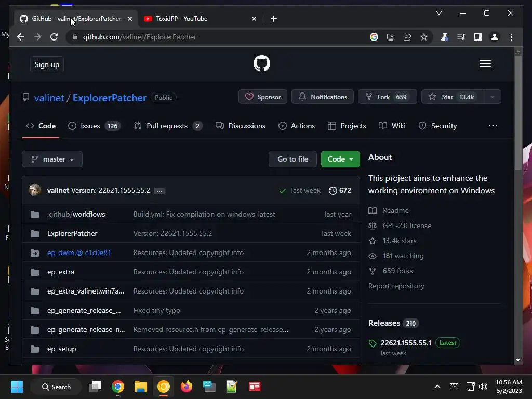Open the ExplorerPatcher repository name link
This screenshot has height=399, width=532.
click(110, 98)
